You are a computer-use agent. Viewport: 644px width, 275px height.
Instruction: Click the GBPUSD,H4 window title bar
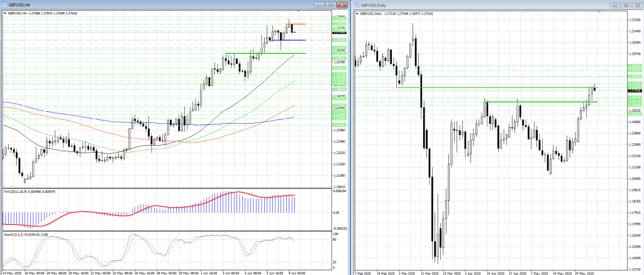(x=157, y=4)
